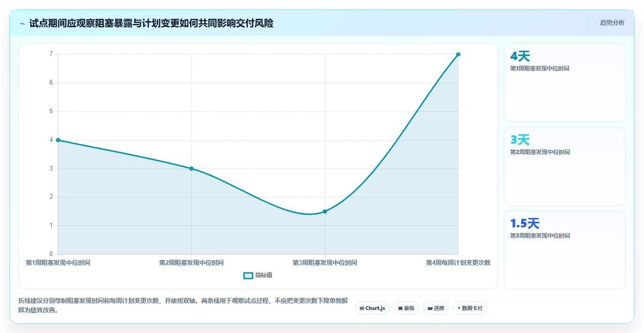Select the Chart.js tag chip
Image resolution: width=644 pixels, height=333 pixels.
[x=372, y=308]
